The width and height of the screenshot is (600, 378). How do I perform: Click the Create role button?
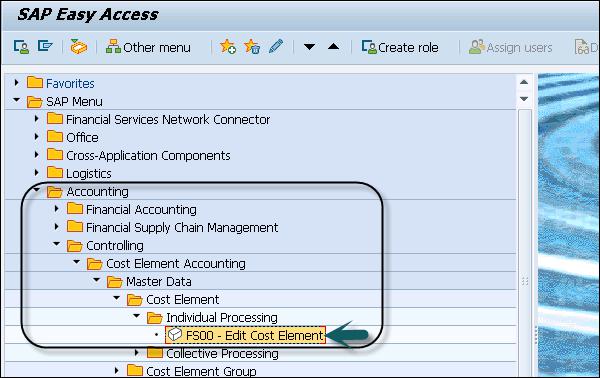(400, 47)
